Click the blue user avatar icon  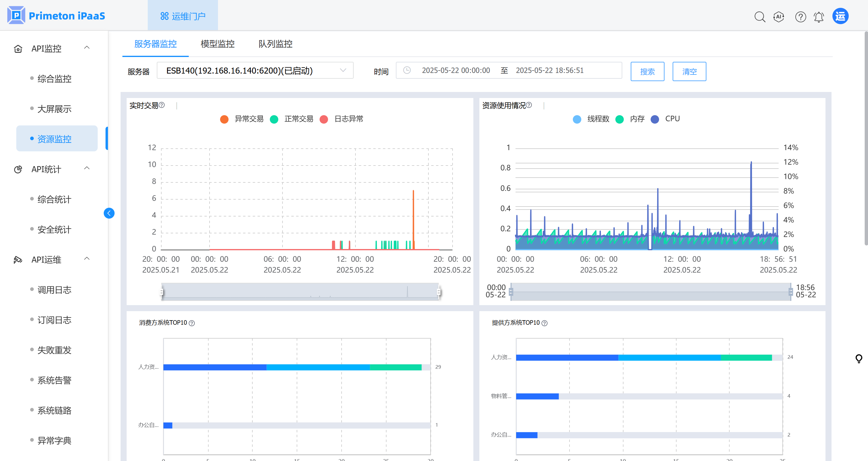click(x=840, y=16)
